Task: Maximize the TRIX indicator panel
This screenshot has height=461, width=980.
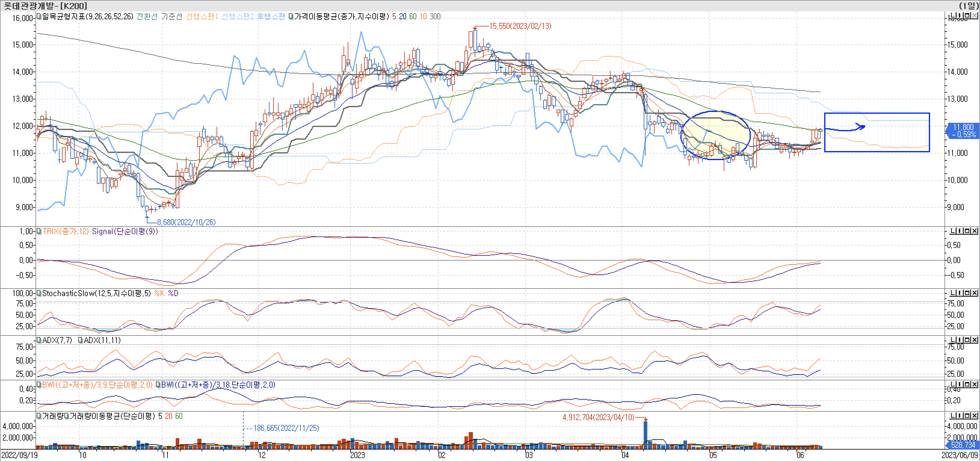Action: (x=967, y=231)
